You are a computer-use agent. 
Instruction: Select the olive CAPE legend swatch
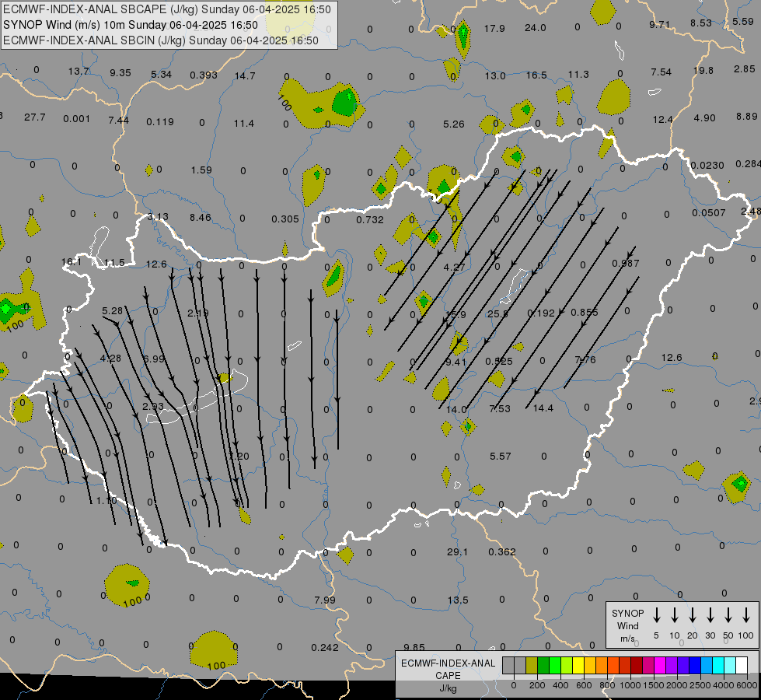pos(532,665)
